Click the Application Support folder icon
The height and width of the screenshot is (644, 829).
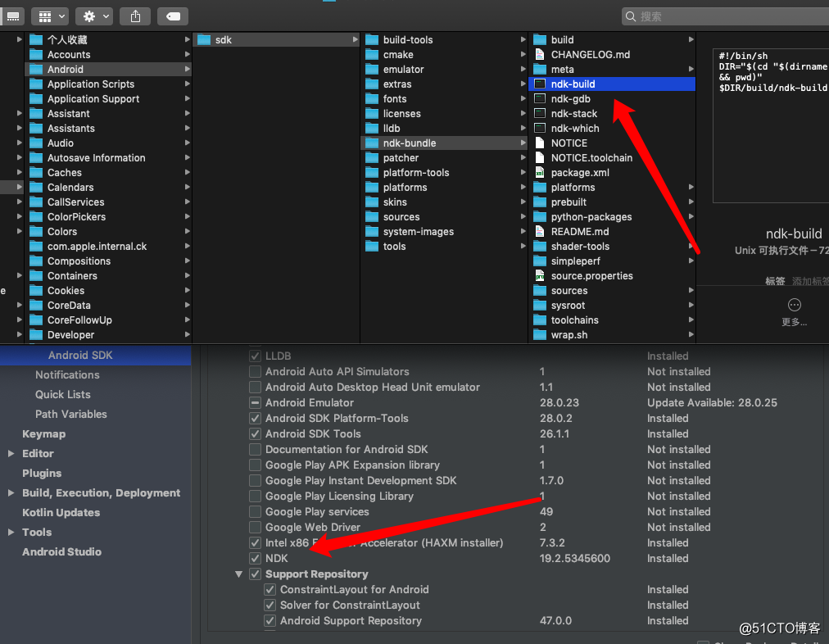click(36, 99)
